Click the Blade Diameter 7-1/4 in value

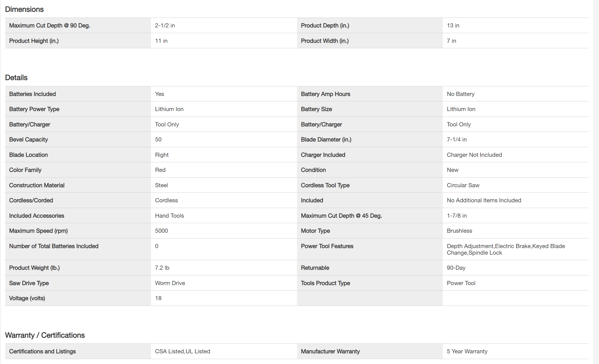pyautogui.click(x=457, y=140)
